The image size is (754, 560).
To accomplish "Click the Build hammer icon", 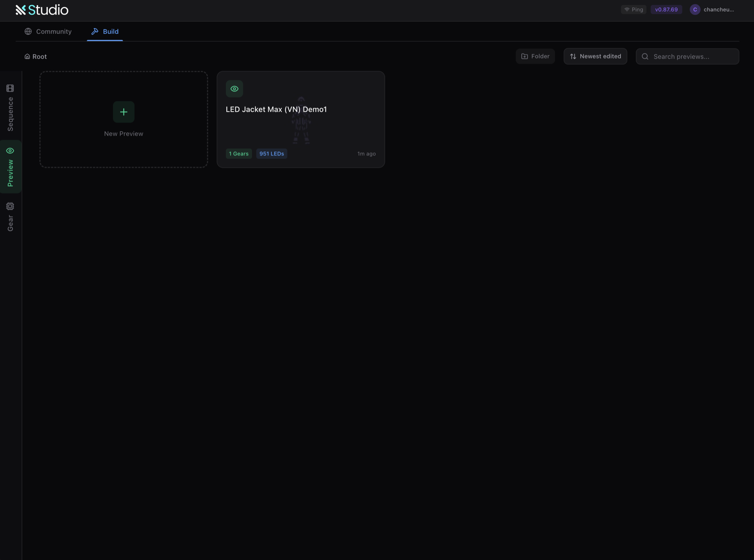I will click(95, 32).
